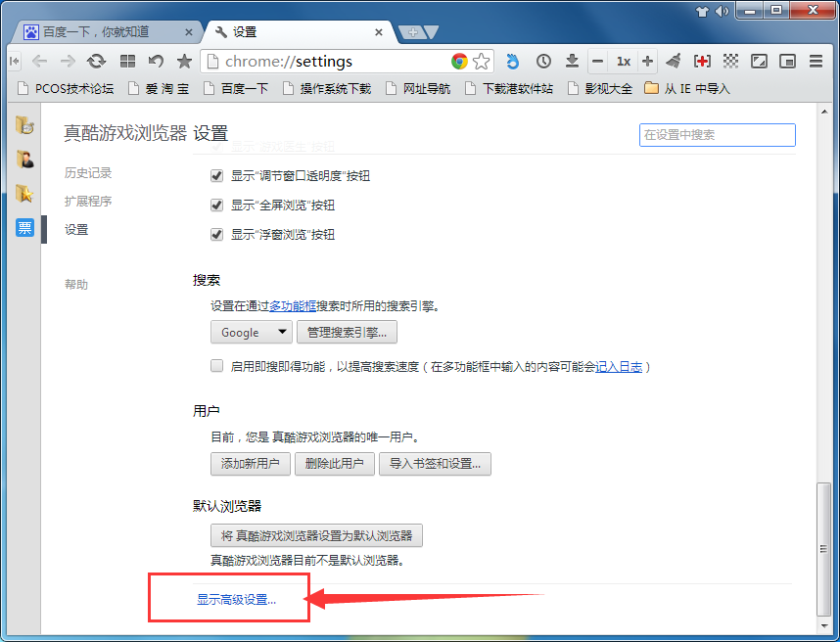Open browsing history via the clock icon
The height and width of the screenshot is (642, 840).
[x=543, y=61]
